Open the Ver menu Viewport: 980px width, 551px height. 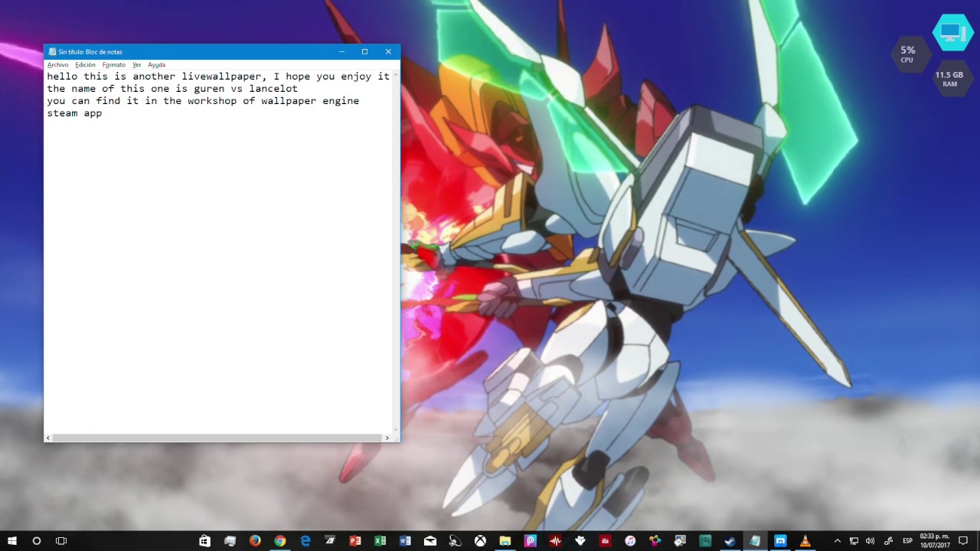click(x=136, y=65)
